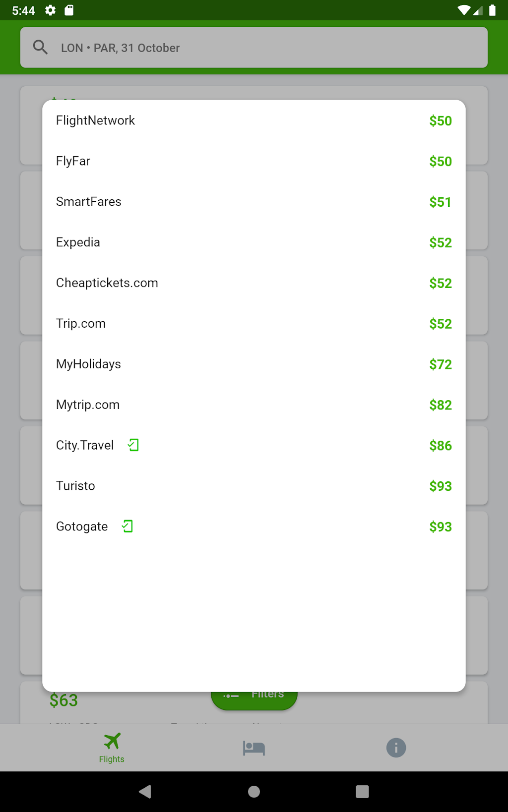Switch to the hotels bed icon tab
The height and width of the screenshot is (812, 508).
tap(254, 748)
